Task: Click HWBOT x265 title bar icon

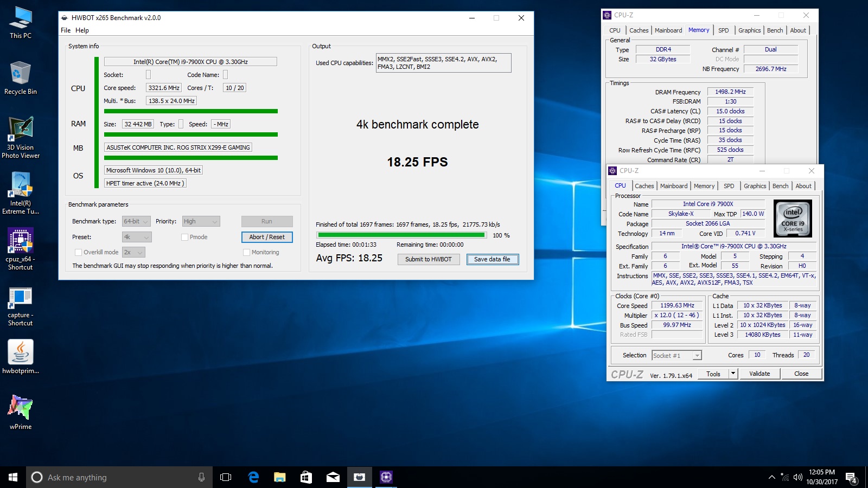Action: click(x=65, y=18)
